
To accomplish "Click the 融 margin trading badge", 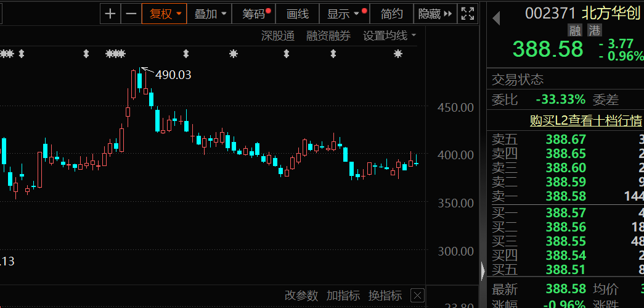I will click(x=576, y=30).
